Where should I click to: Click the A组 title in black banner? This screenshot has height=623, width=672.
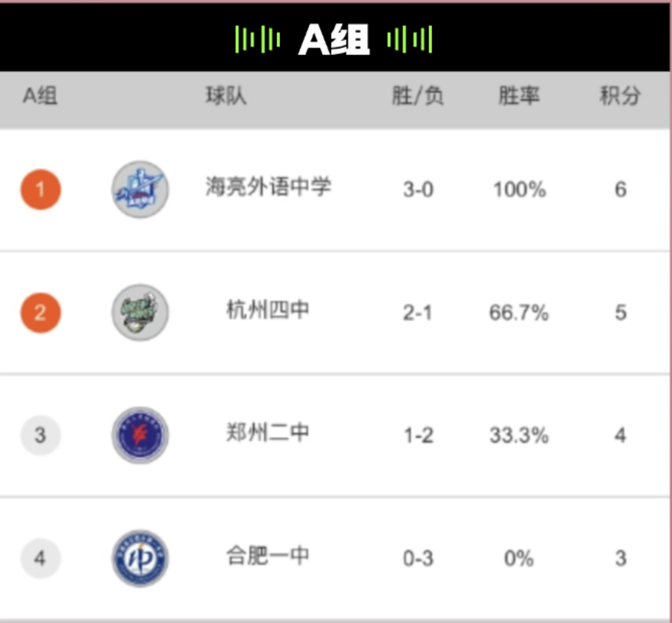coord(334,39)
